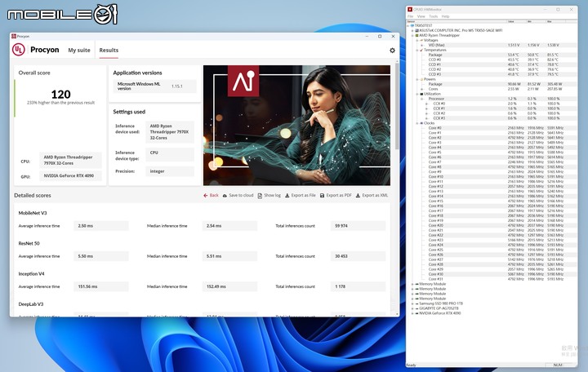Screen dimensions: 588x372
Task: Expand the CCX #1 utilization node
Action: pos(426,108)
